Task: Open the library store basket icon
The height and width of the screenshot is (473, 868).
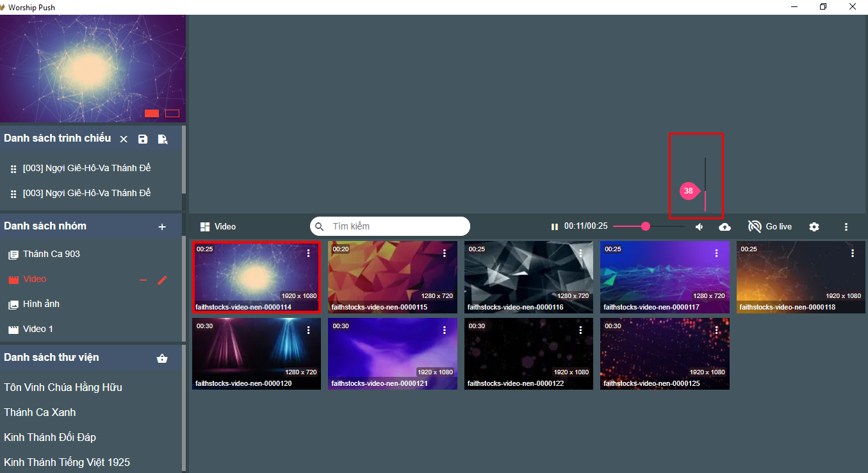Action: 162,358
